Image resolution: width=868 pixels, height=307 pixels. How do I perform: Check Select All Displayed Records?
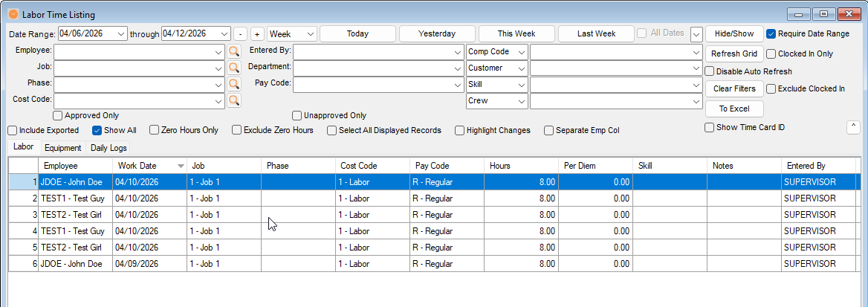332,130
